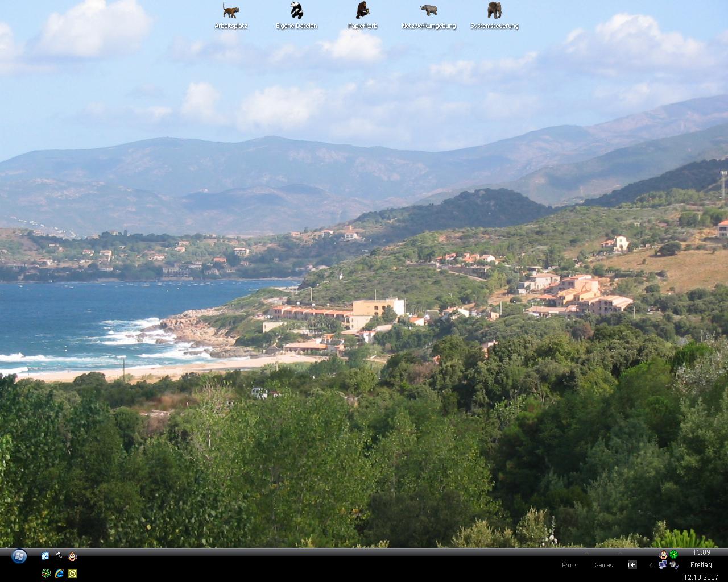
Task: Open the Windows Start orb
Action: 19,556
